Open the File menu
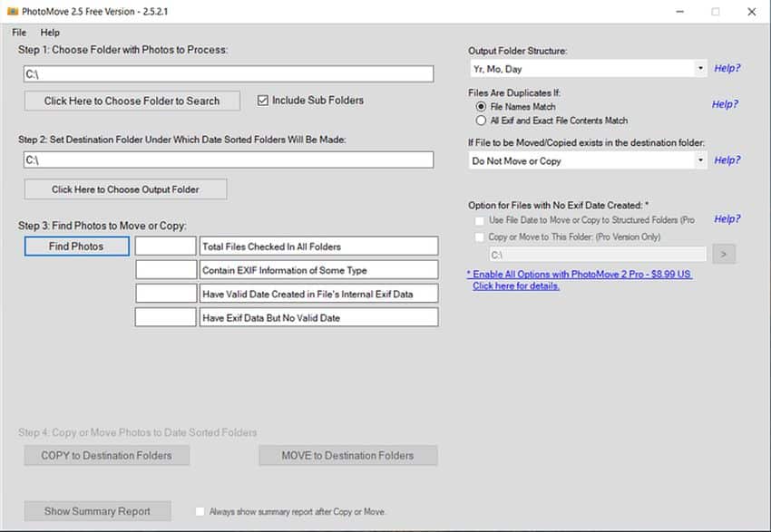Viewport: 771px width, 532px height. pos(19,33)
